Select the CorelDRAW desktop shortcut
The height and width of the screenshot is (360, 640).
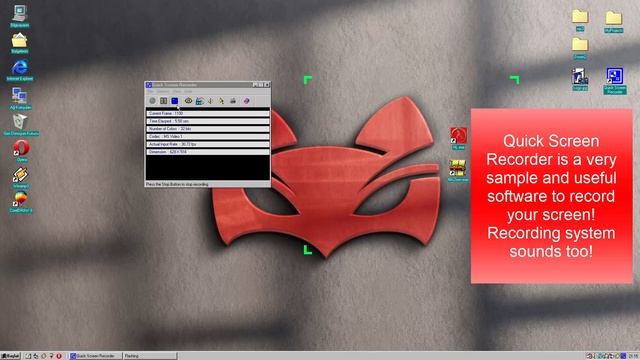[20, 202]
